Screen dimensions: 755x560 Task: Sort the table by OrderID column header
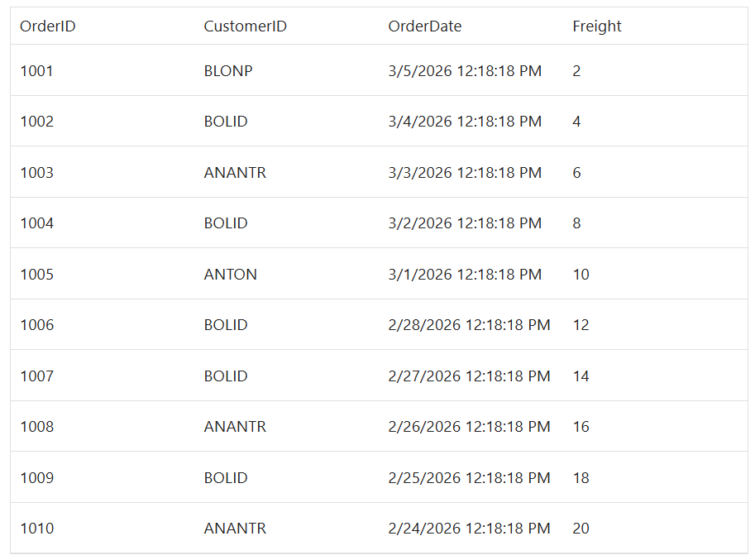[x=47, y=26]
